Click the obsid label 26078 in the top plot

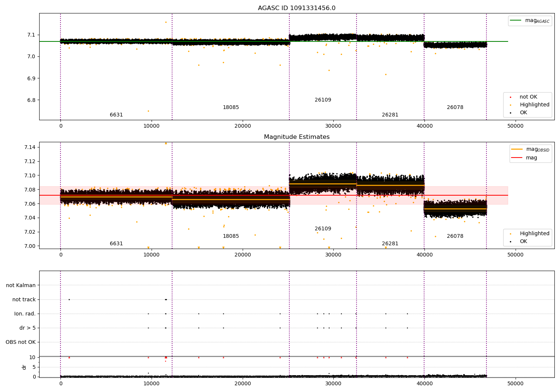[455, 108]
